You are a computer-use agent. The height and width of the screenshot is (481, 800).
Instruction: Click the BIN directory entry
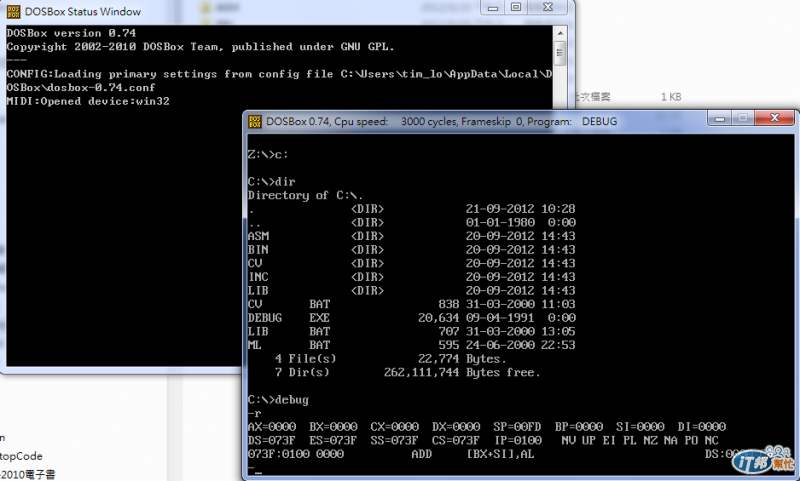411,250
